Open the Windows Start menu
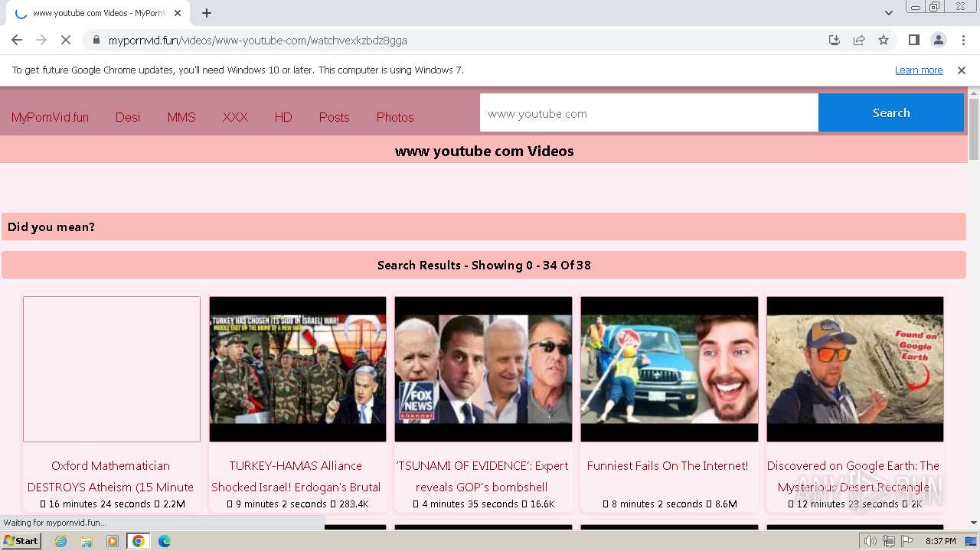Screen dimensions: 980x551 21,541
